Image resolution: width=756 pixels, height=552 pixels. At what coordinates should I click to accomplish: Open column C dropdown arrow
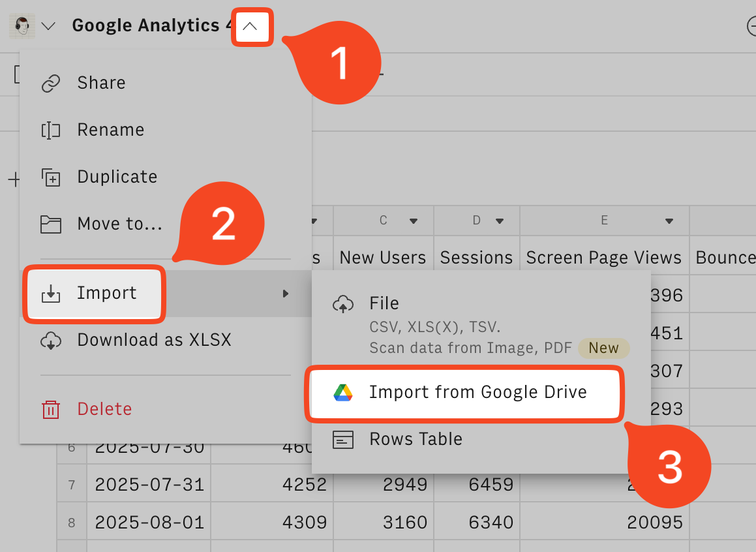(x=413, y=221)
